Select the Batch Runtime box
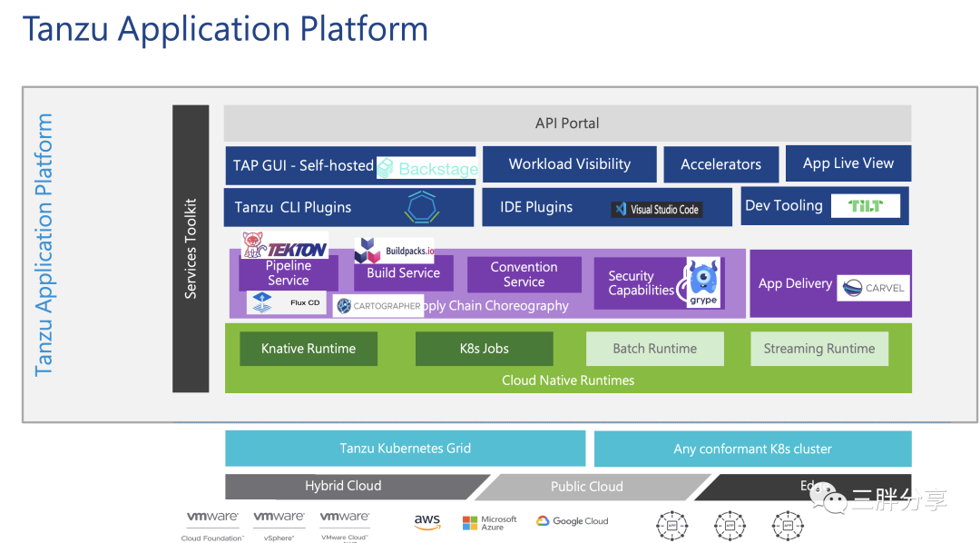 click(654, 349)
